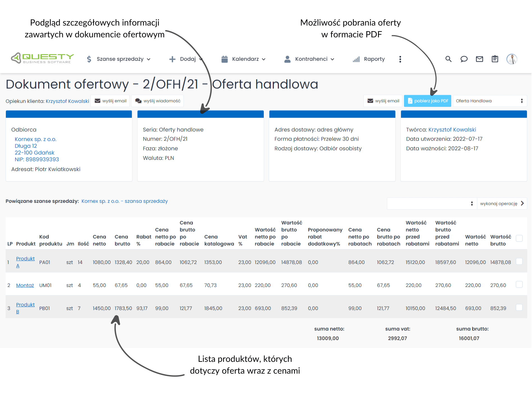
Task: Download the offer via pobierz jako PDF
Action: (x=428, y=101)
